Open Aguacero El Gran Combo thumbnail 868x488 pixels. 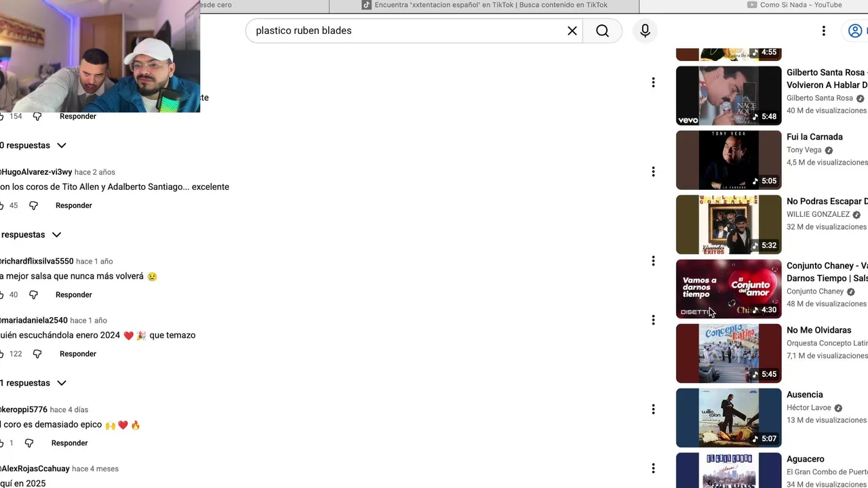coord(728,470)
